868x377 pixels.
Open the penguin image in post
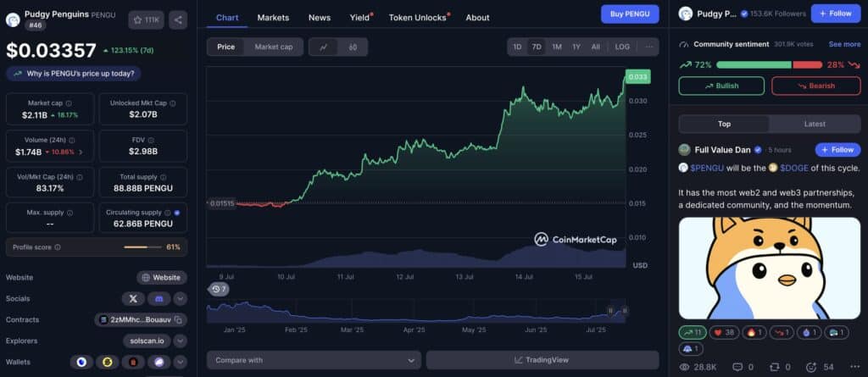click(770, 269)
